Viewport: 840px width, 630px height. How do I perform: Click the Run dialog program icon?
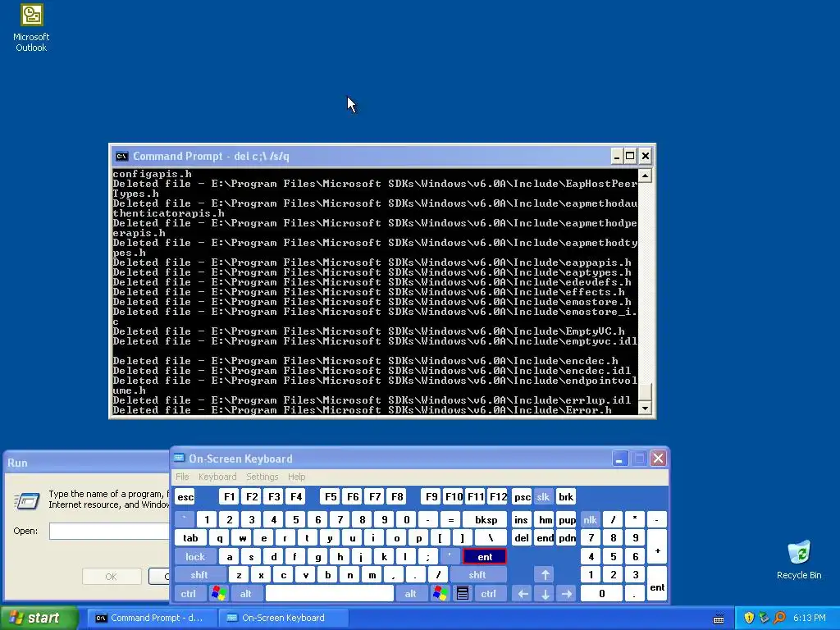click(x=27, y=500)
